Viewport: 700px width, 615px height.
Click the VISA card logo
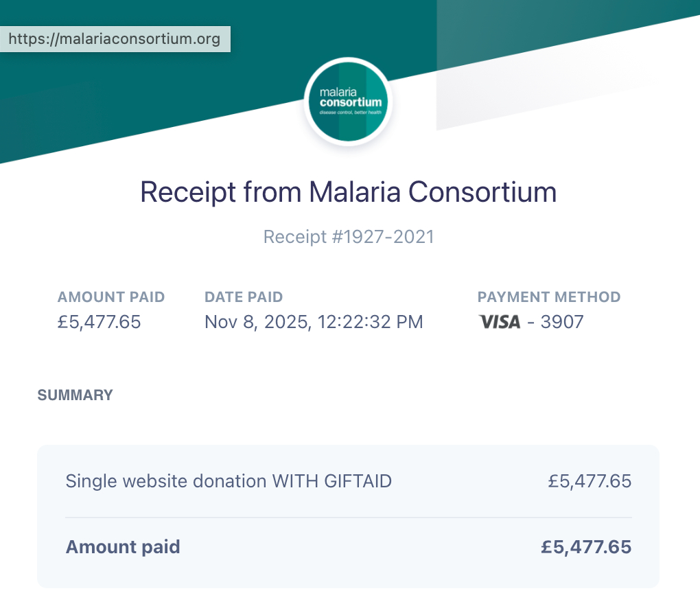tap(500, 321)
